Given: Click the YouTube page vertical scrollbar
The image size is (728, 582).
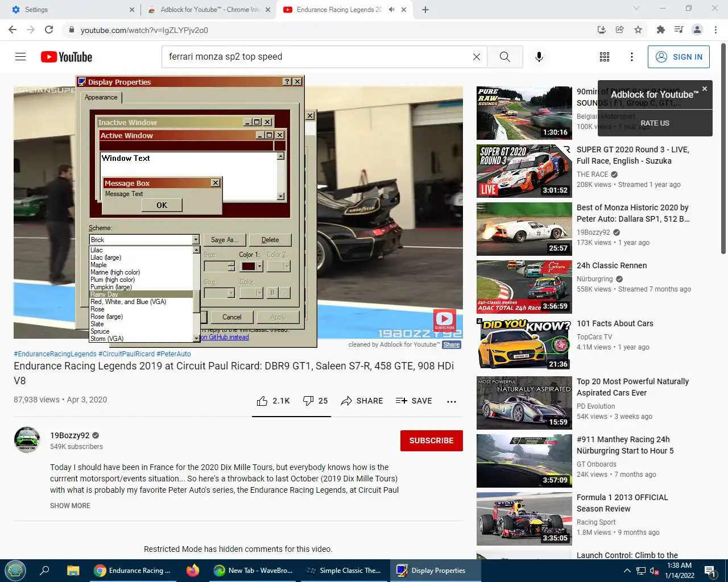Looking at the screenshot, I should coord(723,148).
